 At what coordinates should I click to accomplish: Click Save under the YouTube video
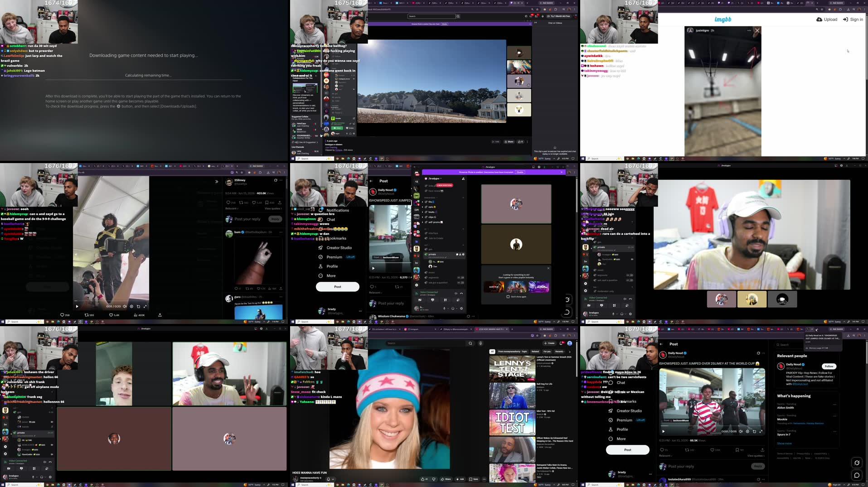pyautogui.click(x=474, y=479)
